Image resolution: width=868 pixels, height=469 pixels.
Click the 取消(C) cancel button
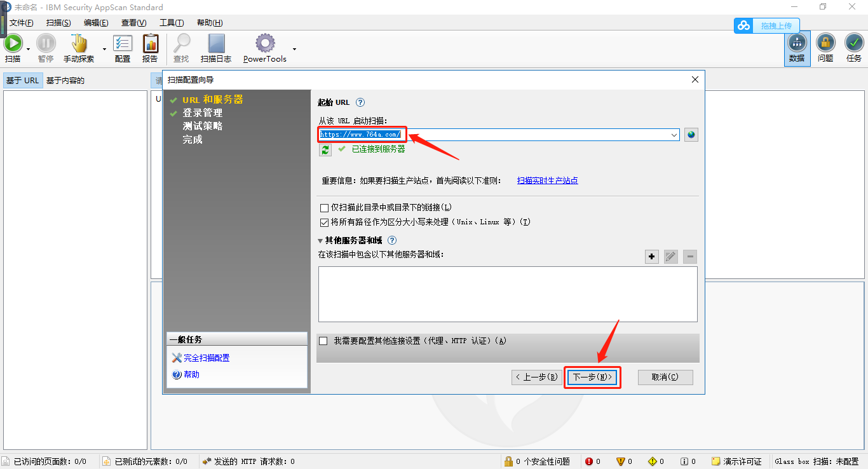click(x=665, y=377)
